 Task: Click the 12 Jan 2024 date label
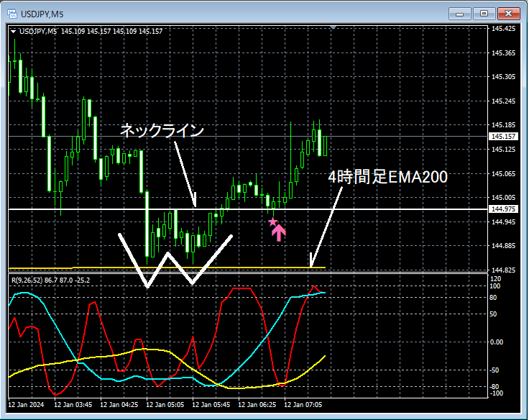(26, 404)
